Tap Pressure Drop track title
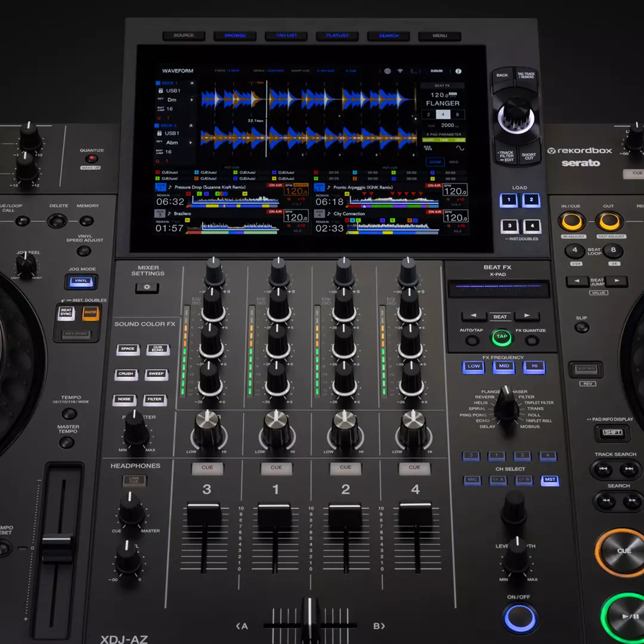This screenshot has width=644, height=644. click(x=210, y=187)
